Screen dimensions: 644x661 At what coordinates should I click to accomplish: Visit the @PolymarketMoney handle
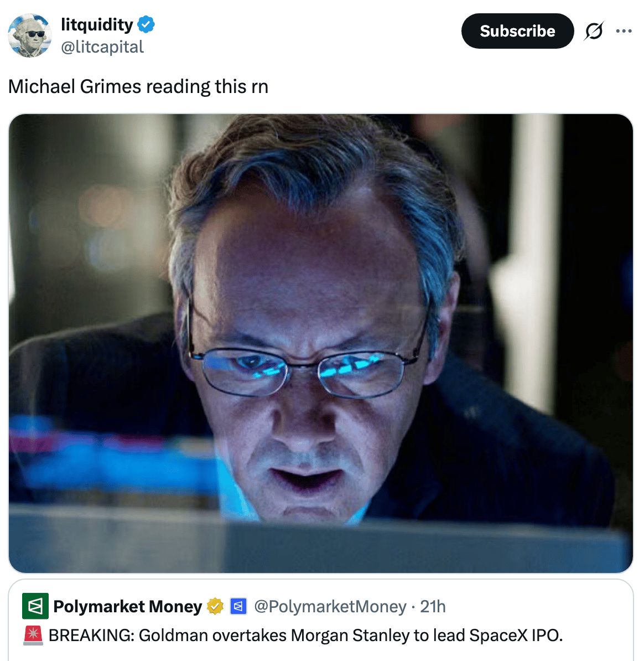(x=330, y=607)
